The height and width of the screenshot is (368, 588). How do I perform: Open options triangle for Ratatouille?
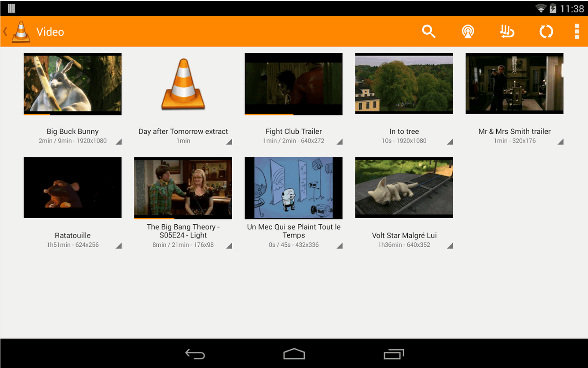(118, 246)
